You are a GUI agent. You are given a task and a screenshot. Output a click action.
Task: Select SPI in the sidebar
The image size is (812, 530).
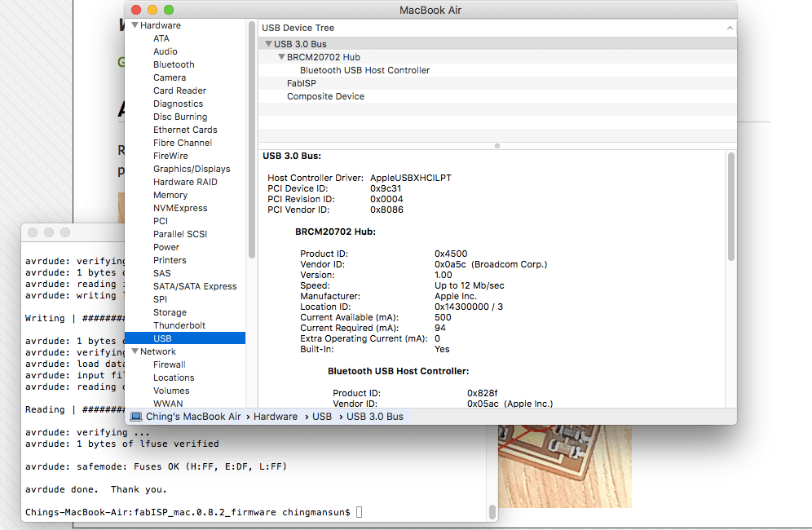click(160, 299)
